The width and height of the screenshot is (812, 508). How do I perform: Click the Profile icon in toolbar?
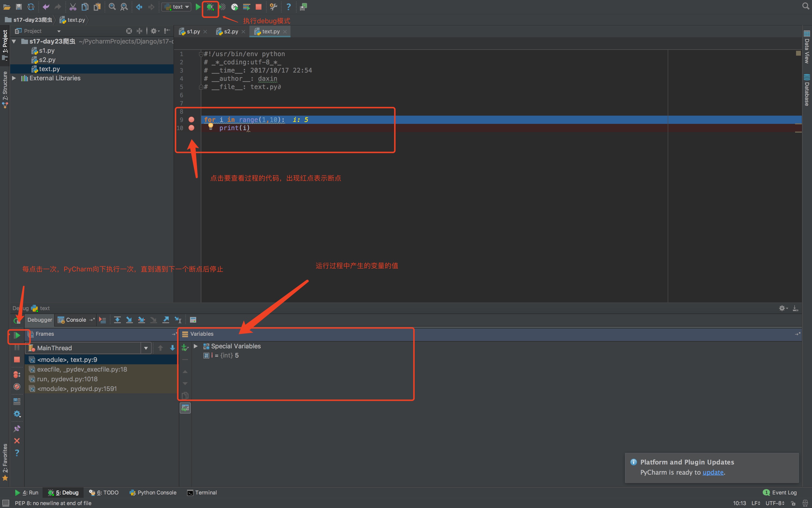pos(235,7)
